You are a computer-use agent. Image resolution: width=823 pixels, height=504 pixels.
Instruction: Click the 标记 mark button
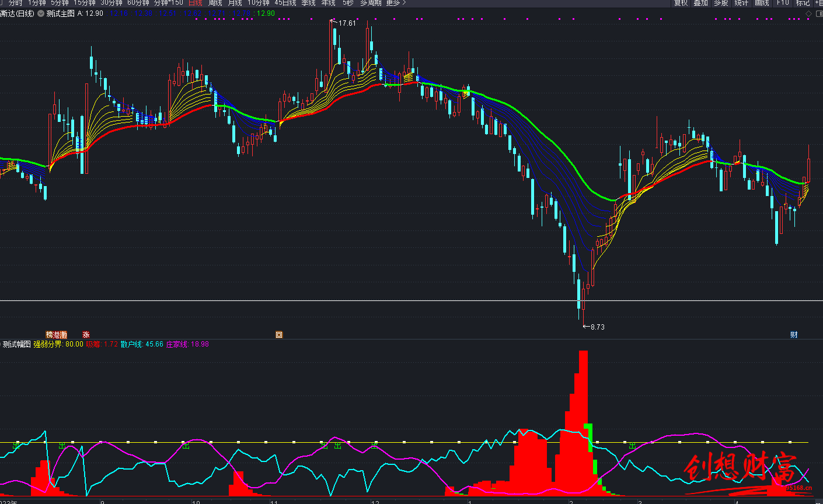click(803, 3)
